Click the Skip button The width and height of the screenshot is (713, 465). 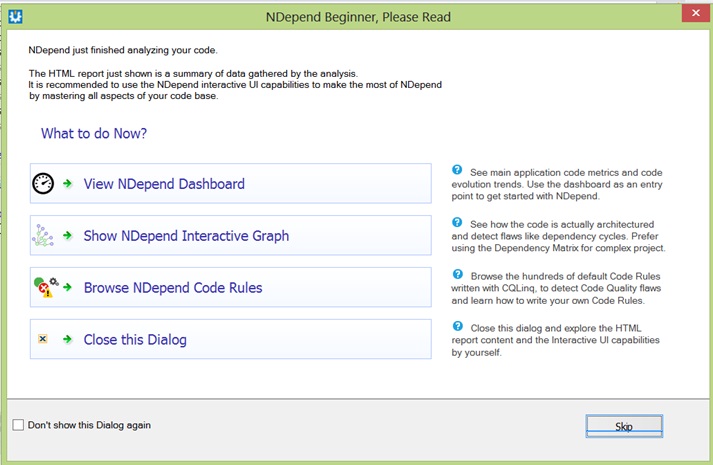click(x=624, y=426)
